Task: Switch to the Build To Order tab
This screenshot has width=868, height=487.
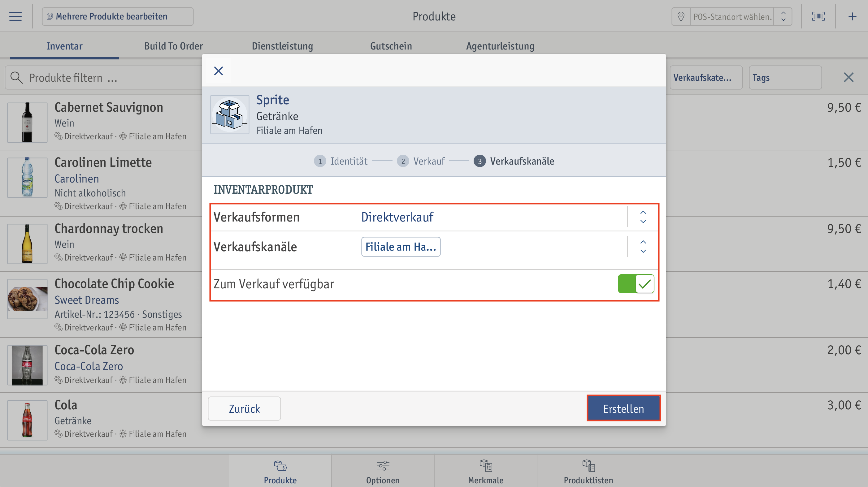Action: (x=174, y=46)
